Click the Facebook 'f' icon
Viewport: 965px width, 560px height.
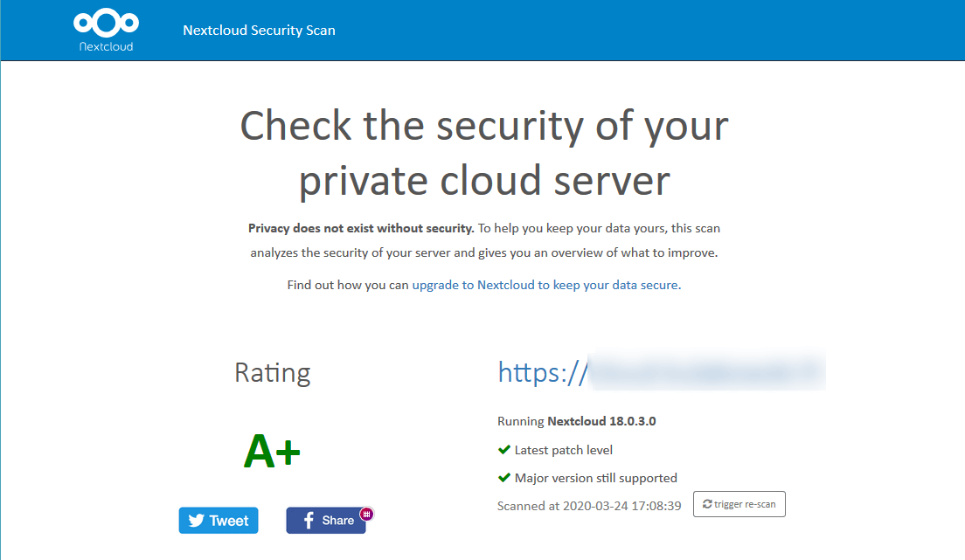pyautogui.click(x=309, y=521)
